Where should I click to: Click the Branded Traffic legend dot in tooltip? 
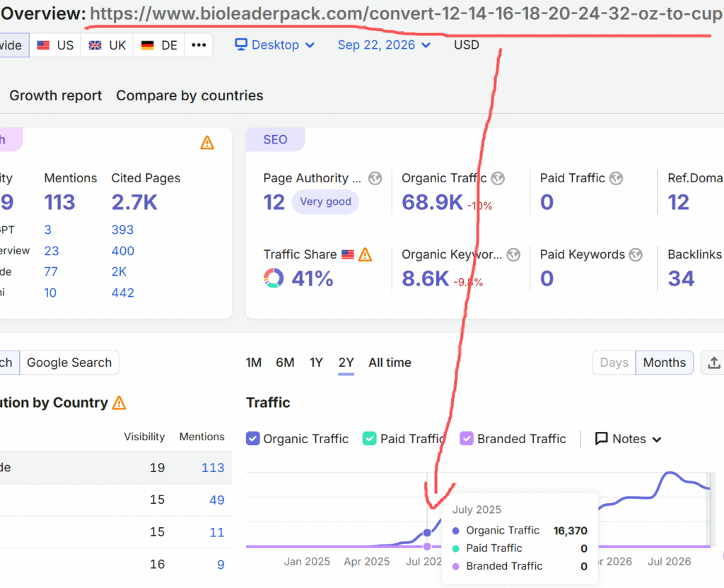coord(456,566)
